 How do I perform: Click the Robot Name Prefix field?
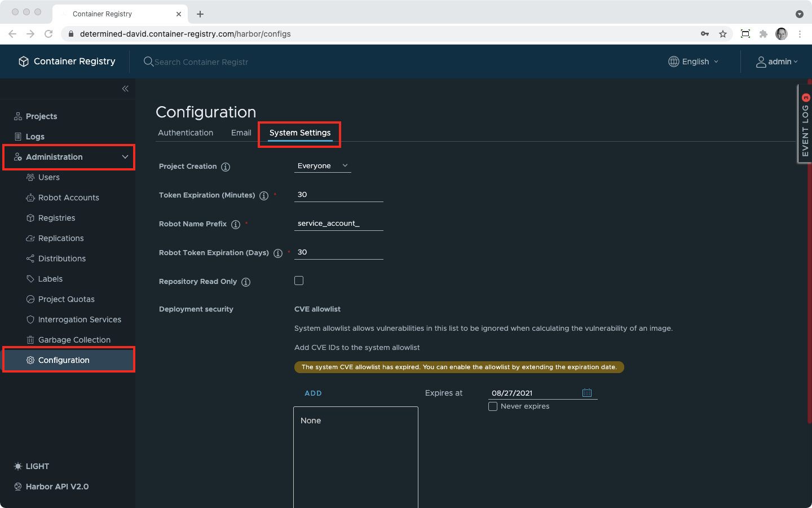tap(339, 224)
